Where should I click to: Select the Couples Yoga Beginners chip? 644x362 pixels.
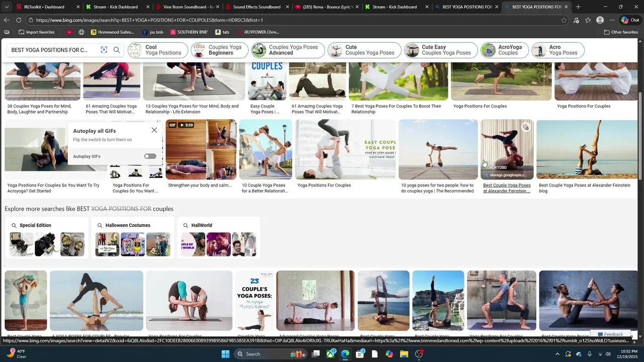(220, 50)
